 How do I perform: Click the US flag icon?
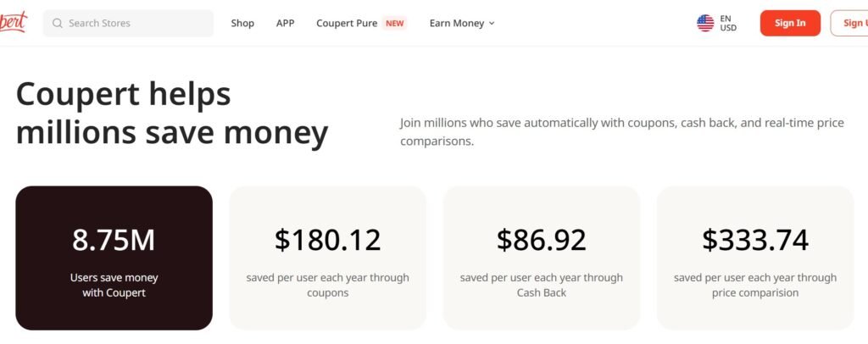tap(705, 23)
